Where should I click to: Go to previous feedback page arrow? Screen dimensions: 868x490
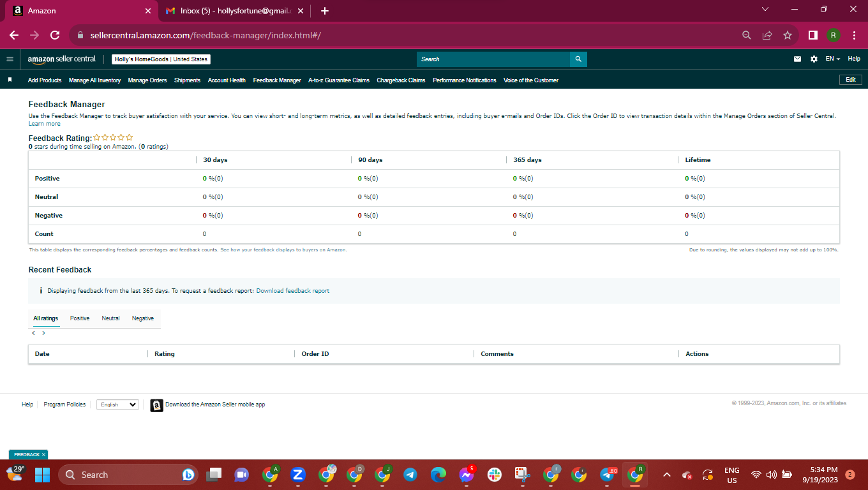click(x=34, y=333)
